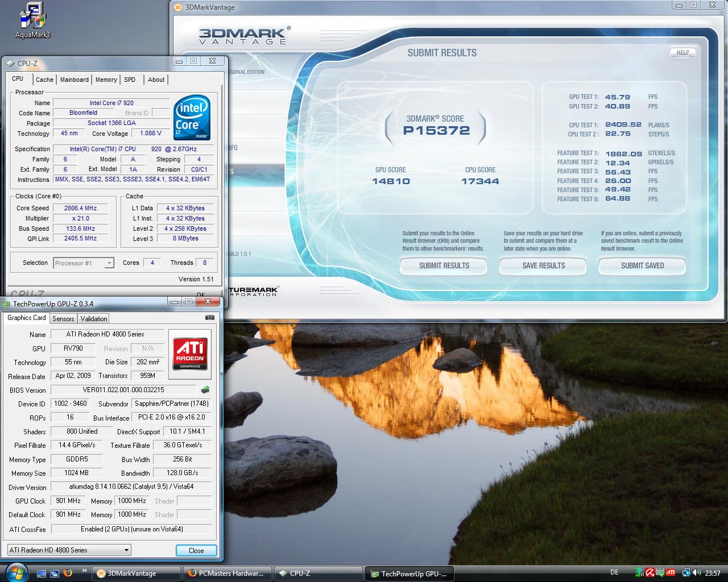Viewport: 728px width, 582px height.
Task: Open the Sensors tab in GPU-Z
Action: (63, 319)
